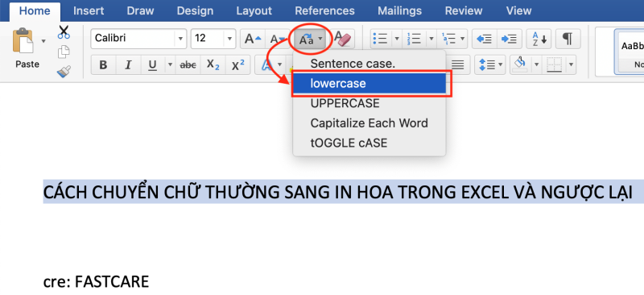The width and height of the screenshot is (644, 295).
Task: Switch to the Review tab
Action: [x=464, y=11]
